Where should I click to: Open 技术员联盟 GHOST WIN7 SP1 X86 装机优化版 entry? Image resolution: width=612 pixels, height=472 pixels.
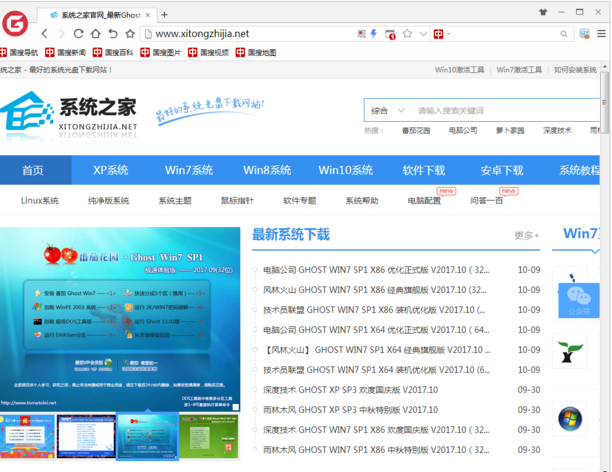coord(374,310)
